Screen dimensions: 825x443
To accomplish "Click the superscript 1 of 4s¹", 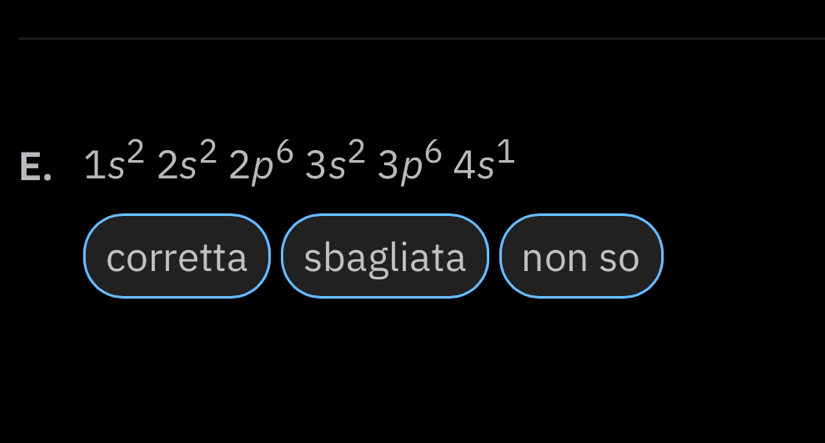I will click(x=507, y=152).
